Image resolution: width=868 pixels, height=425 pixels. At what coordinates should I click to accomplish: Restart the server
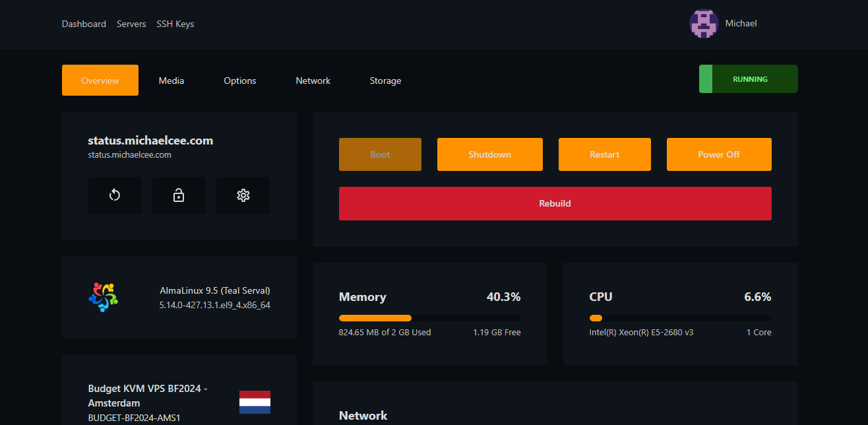(604, 154)
